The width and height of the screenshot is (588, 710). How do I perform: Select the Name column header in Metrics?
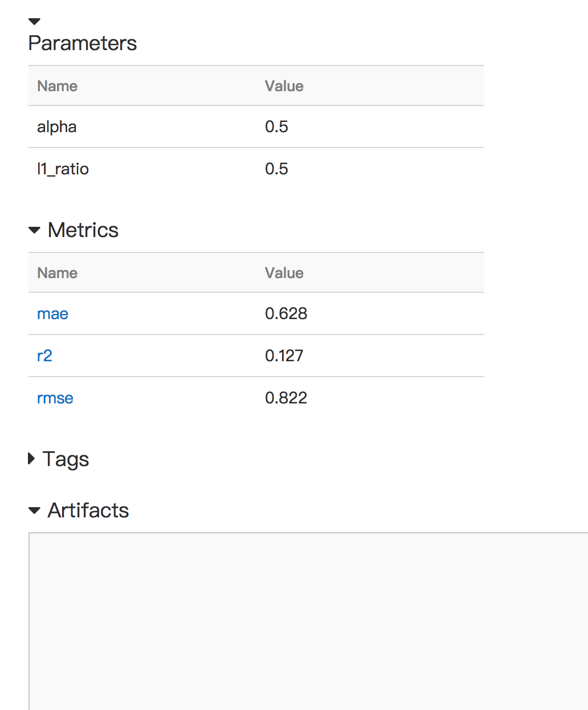tap(57, 273)
